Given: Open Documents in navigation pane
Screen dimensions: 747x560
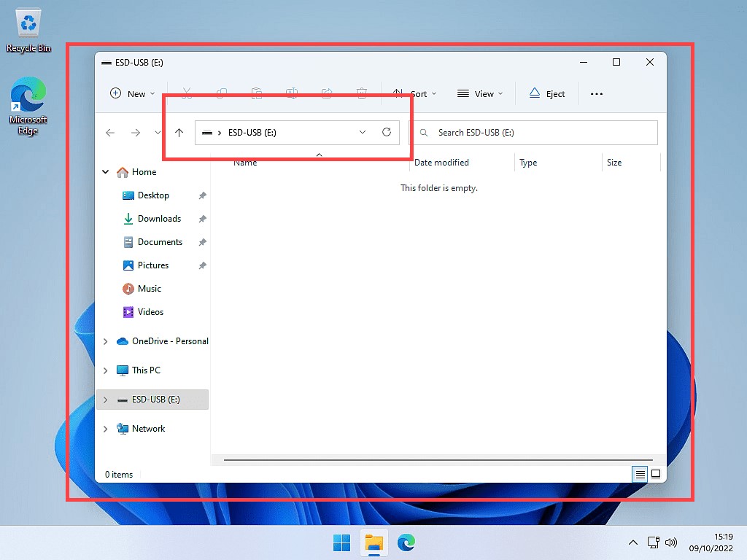Looking at the screenshot, I should [x=153, y=242].
